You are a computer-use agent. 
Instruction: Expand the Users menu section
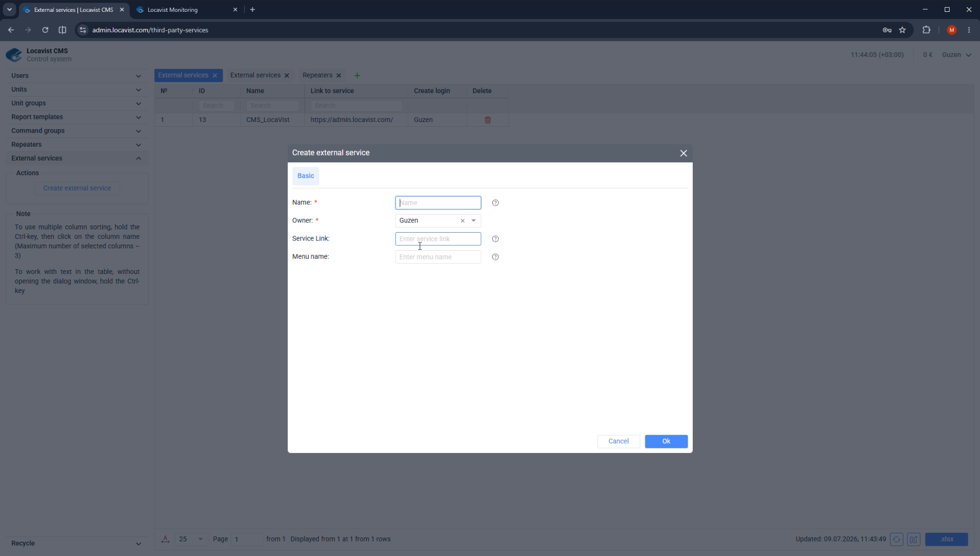pyautogui.click(x=77, y=76)
